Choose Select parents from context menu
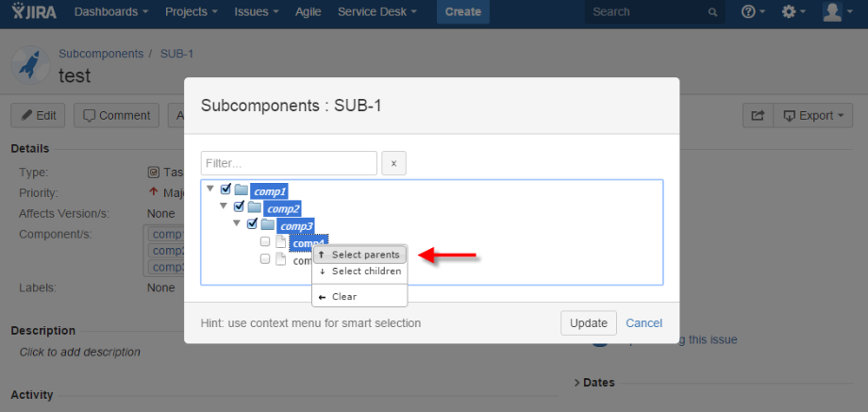Screen dimensions: 868x412 359,255
